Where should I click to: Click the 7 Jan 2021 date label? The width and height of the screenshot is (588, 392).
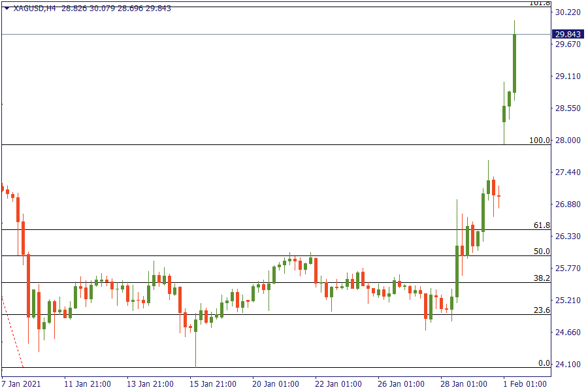pyautogui.click(x=22, y=384)
